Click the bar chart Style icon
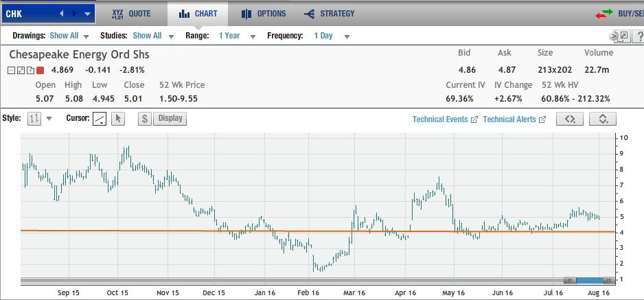 pyautogui.click(x=34, y=119)
